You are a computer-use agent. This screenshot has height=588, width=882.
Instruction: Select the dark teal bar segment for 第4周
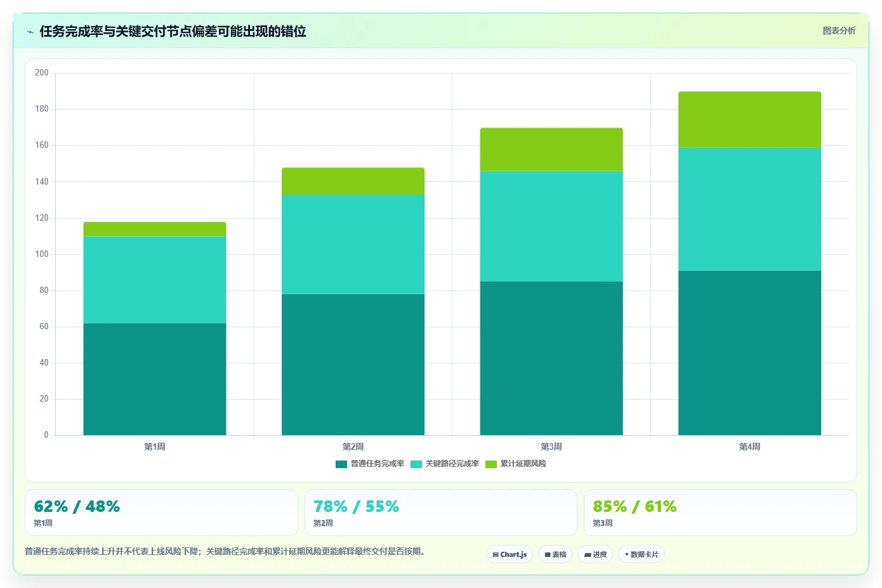click(749, 353)
